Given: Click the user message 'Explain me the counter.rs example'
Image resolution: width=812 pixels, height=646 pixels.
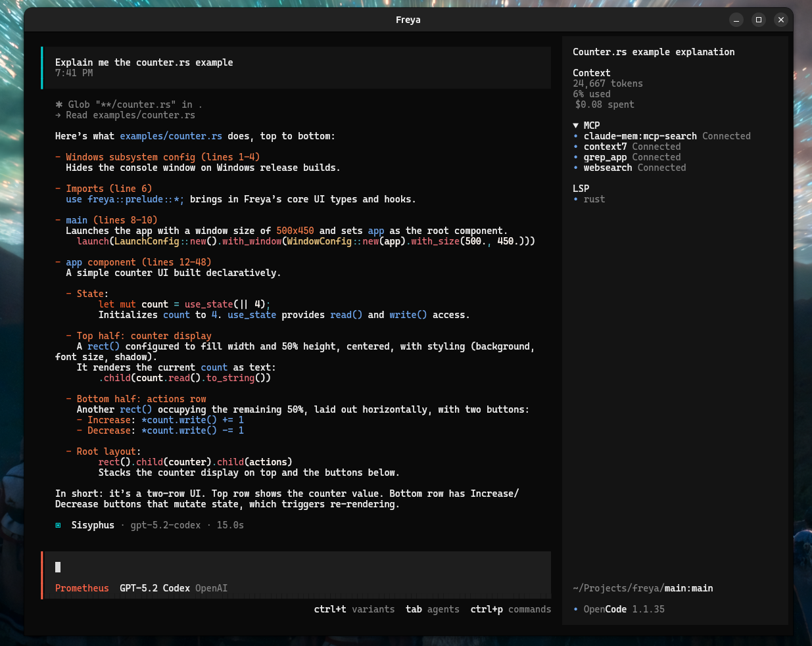Looking at the screenshot, I should 144,62.
